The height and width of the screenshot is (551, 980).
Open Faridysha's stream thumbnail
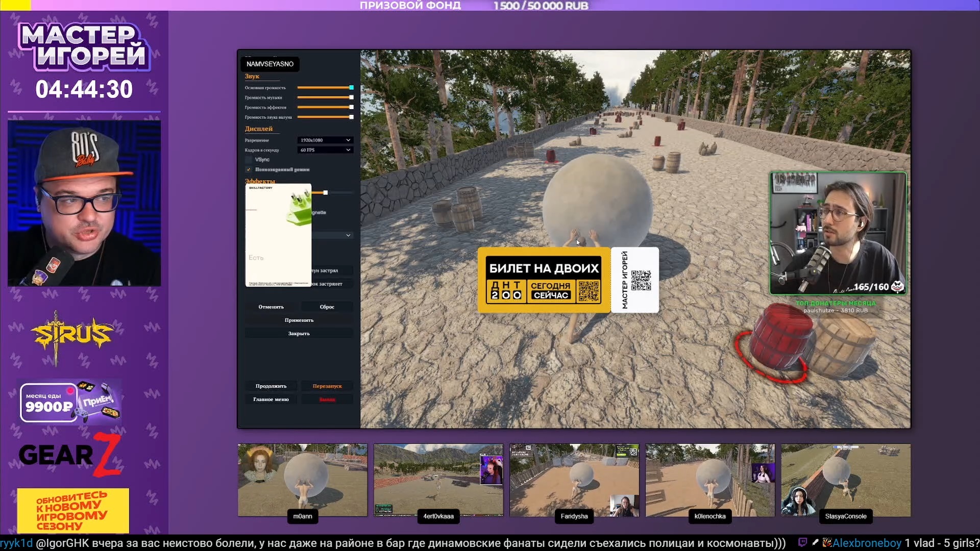[574, 480]
